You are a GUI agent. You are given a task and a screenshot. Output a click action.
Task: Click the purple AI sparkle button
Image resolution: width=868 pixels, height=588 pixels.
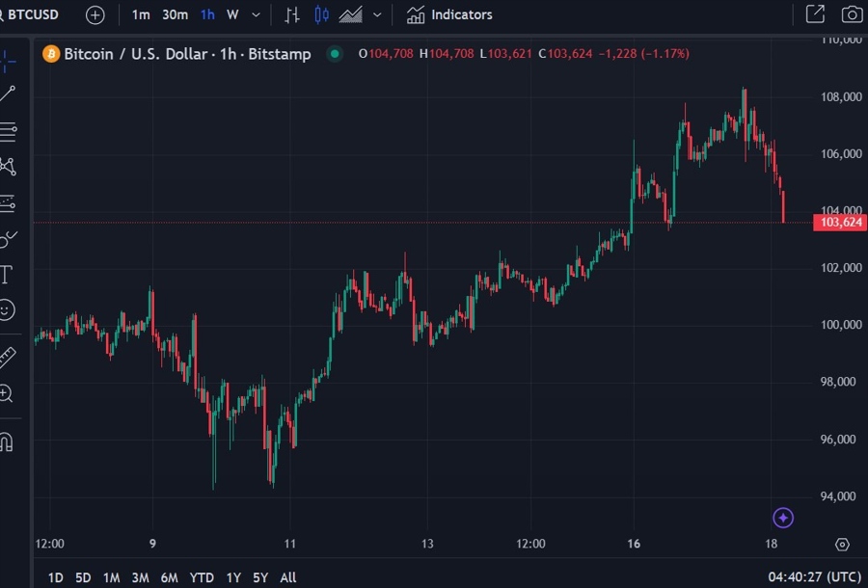pyautogui.click(x=783, y=518)
